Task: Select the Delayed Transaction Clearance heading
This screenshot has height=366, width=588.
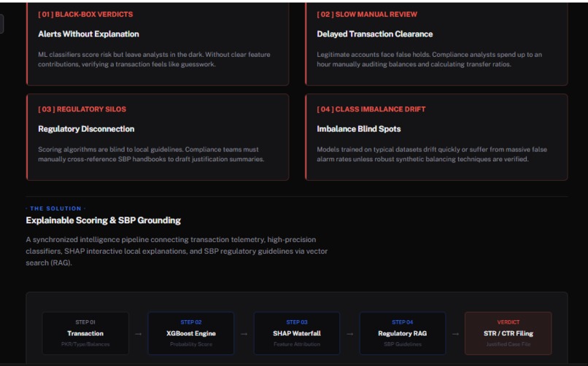Action: (375, 34)
